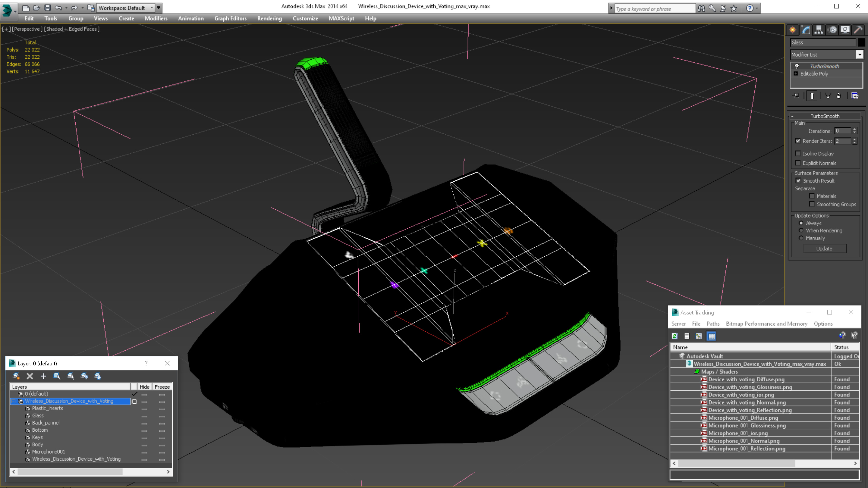Open the Rendering menu
The image size is (868, 488).
pos(269,18)
